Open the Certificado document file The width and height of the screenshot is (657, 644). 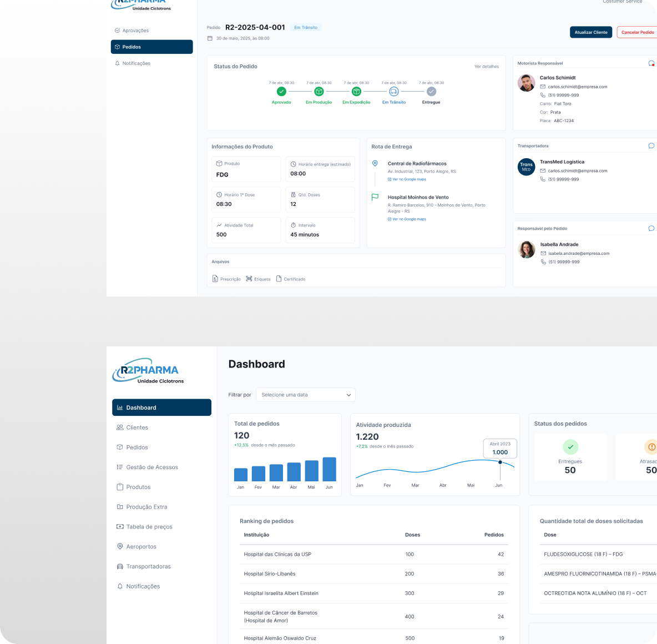[x=279, y=279]
